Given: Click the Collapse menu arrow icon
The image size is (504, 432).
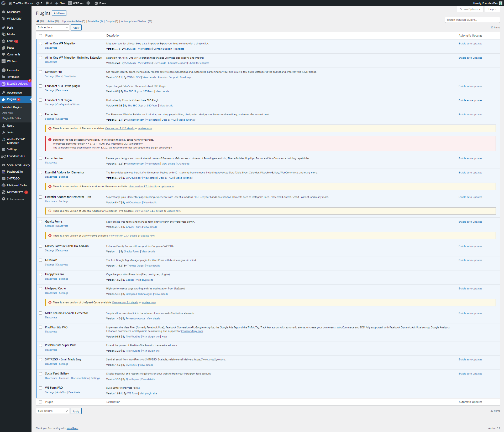Looking at the screenshot, I should point(3,199).
